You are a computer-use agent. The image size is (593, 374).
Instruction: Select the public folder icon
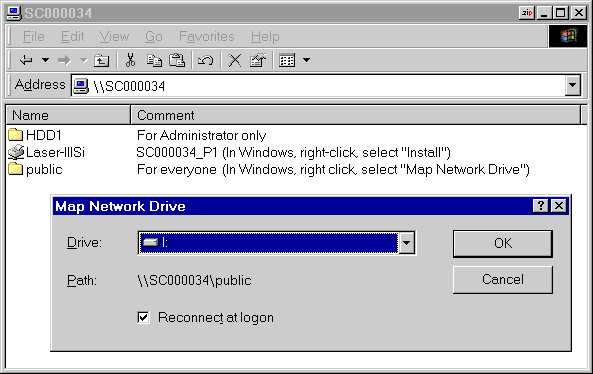point(16,169)
